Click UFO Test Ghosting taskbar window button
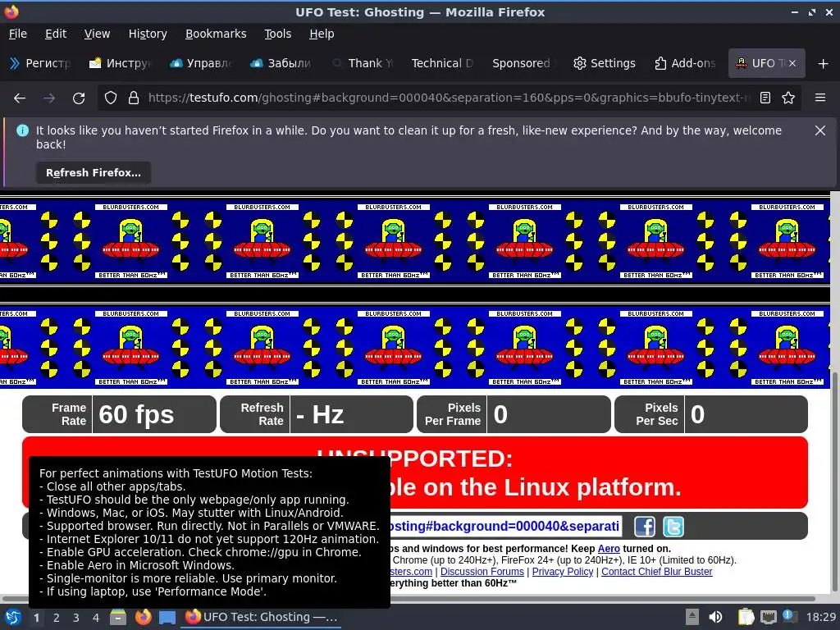Screen dimensions: 840x630 (x=262, y=617)
